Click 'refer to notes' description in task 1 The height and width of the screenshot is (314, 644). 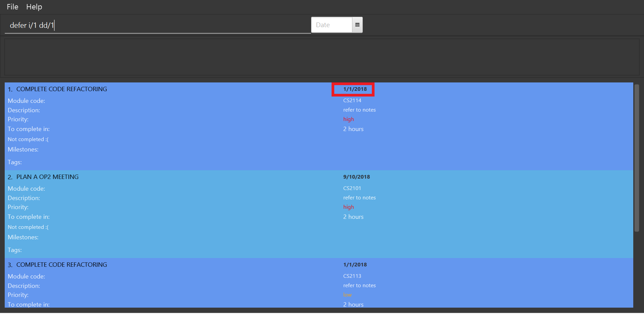pos(359,110)
